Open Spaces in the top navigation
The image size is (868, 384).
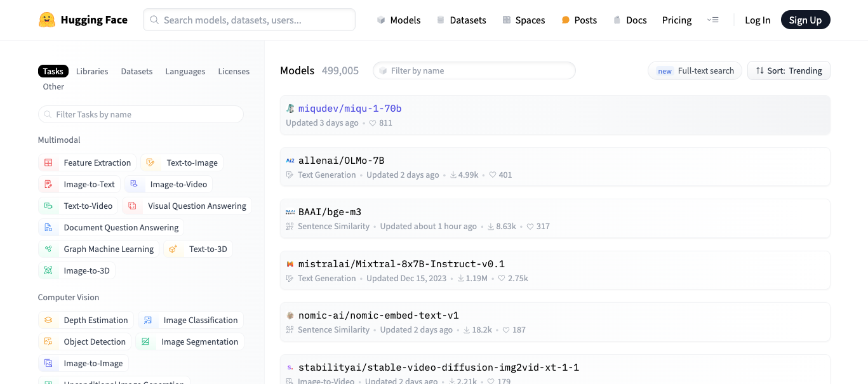(x=523, y=20)
